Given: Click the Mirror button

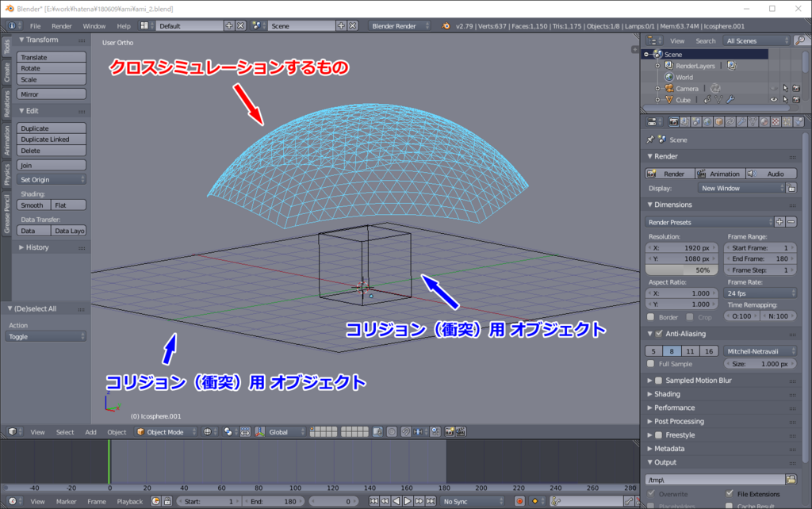Looking at the screenshot, I should pos(52,94).
